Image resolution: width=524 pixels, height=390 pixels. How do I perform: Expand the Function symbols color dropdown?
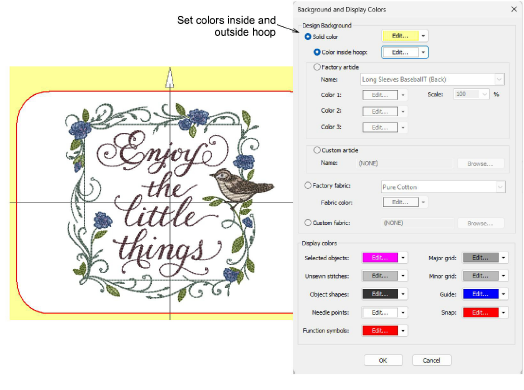pos(403,331)
